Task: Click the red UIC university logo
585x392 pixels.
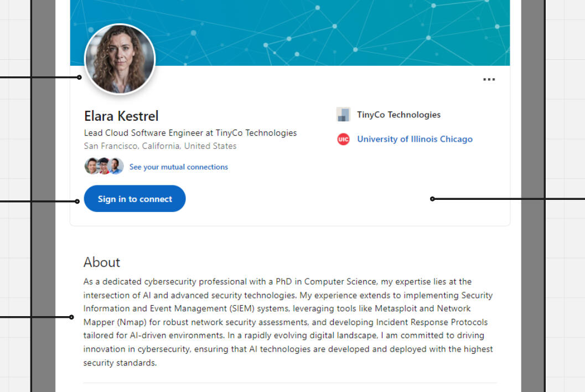Action: pyautogui.click(x=343, y=140)
